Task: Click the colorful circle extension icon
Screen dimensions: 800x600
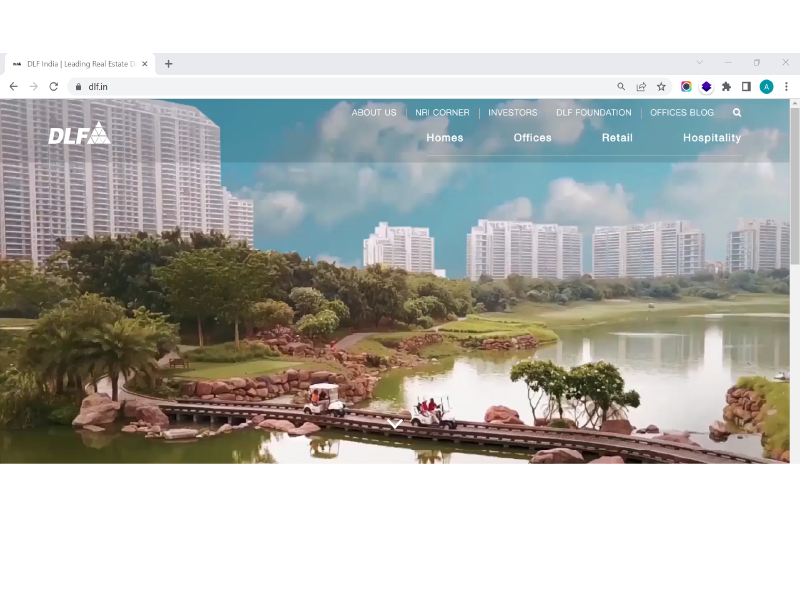Action: 686,87
